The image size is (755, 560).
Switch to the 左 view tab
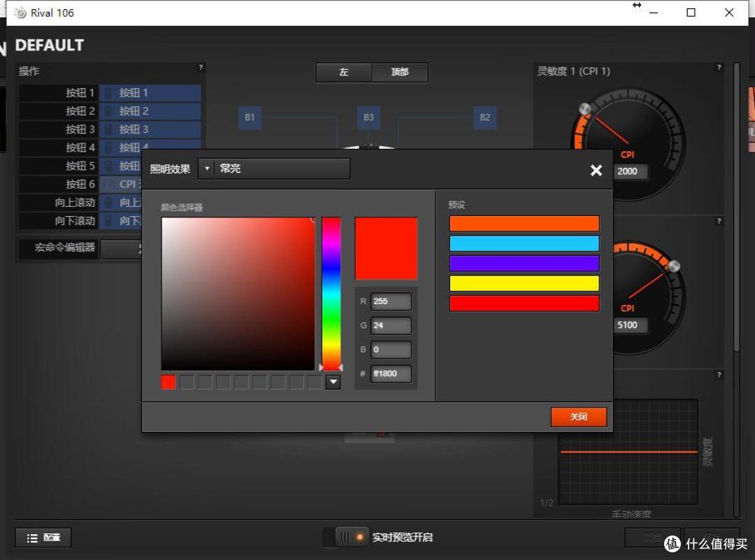pos(344,72)
